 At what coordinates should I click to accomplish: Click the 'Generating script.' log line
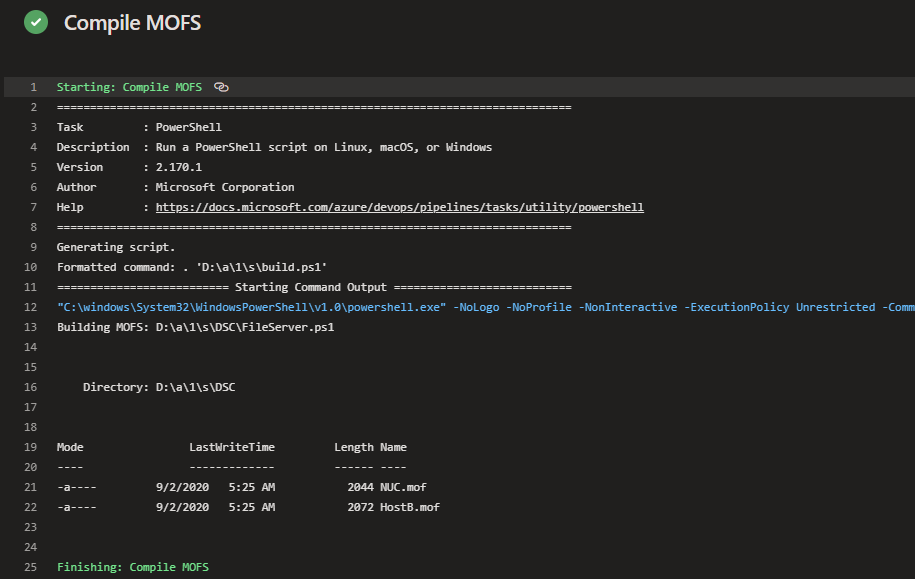point(116,247)
